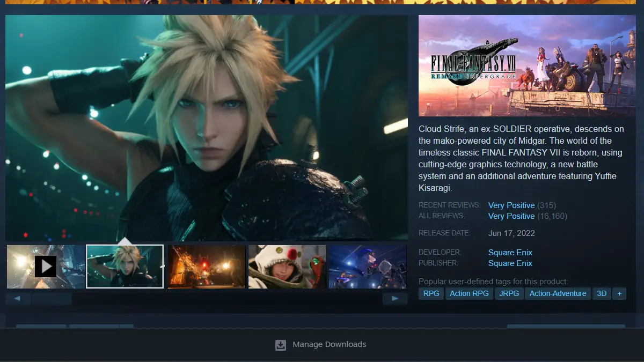Select the RPG tag
Screen dimensions: 644x362
[x=431, y=293]
